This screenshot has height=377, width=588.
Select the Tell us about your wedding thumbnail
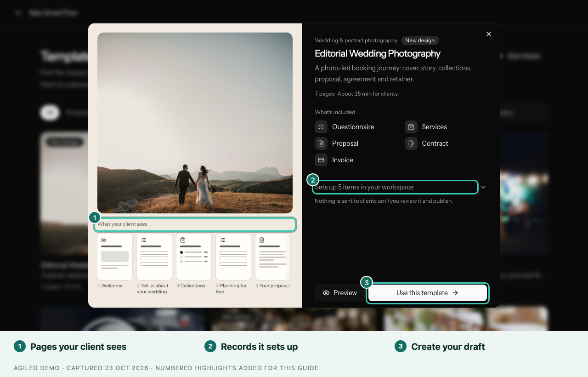click(x=154, y=257)
